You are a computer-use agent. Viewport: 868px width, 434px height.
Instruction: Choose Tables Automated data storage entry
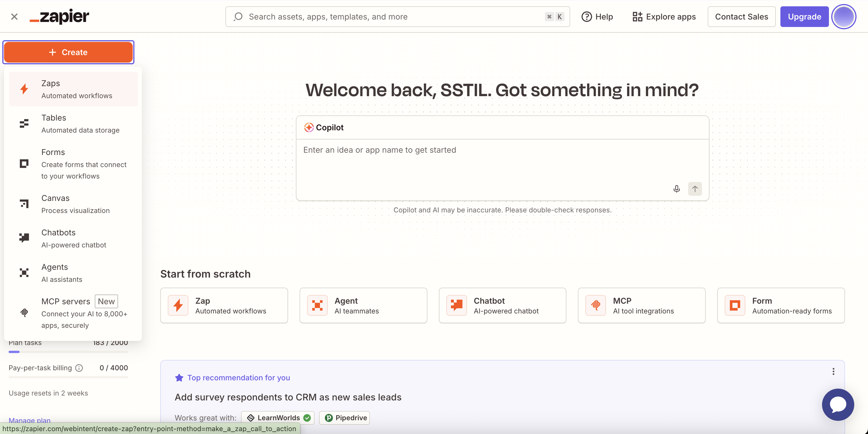[x=74, y=123]
